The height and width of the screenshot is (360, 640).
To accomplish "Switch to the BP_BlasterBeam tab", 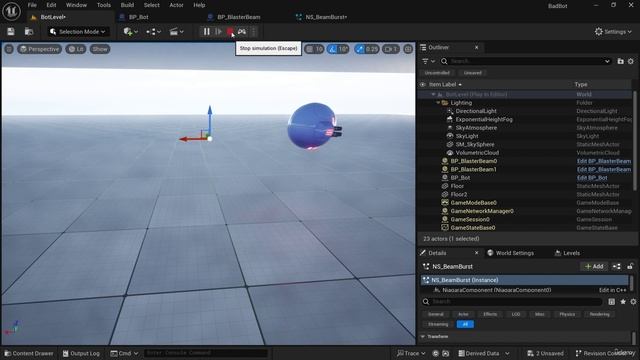I will coord(238,17).
